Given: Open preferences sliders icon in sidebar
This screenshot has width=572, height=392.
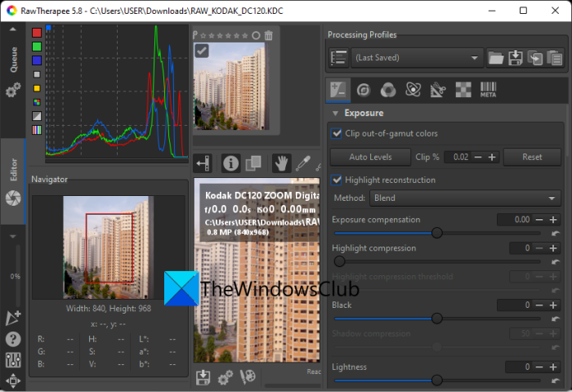Looking at the screenshot, I should click(x=13, y=360).
